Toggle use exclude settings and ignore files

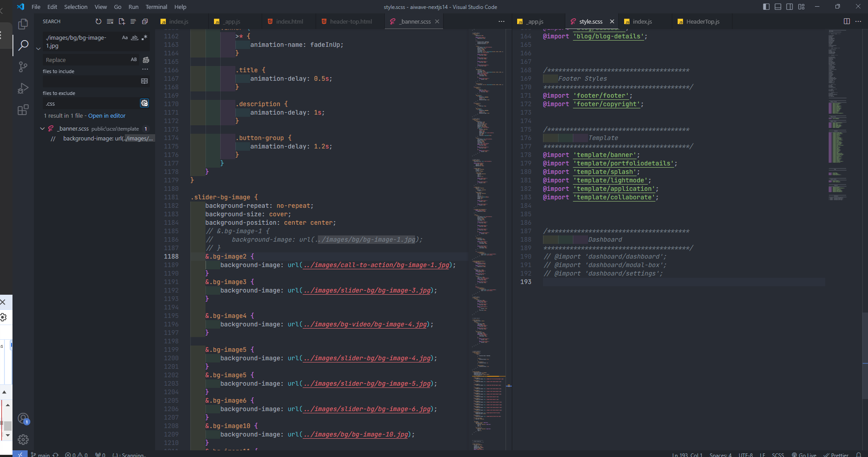[144, 103]
